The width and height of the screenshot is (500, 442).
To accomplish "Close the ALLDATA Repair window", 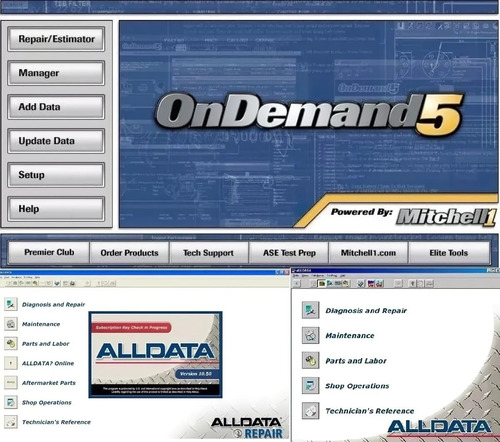I will (287, 272).
